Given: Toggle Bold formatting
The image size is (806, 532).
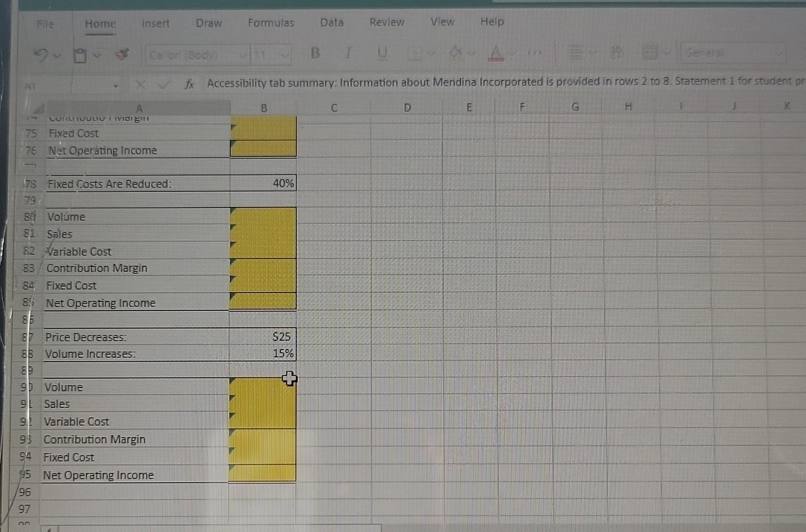Looking at the screenshot, I should (x=315, y=53).
